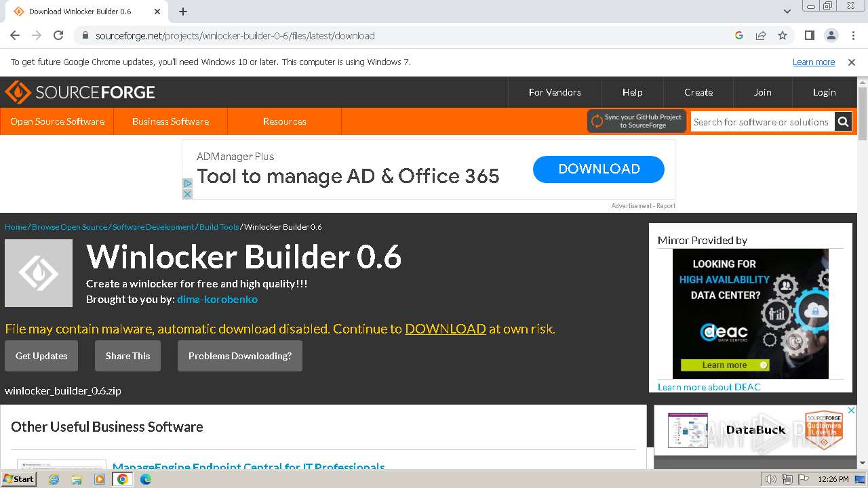Click the Get Updates button

click(x=41, y=356)
